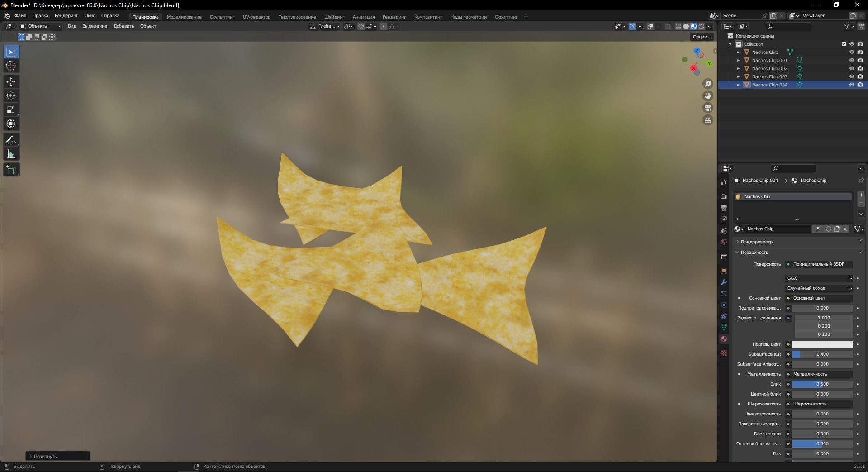Select the Scale tool

tap(11, 110)
